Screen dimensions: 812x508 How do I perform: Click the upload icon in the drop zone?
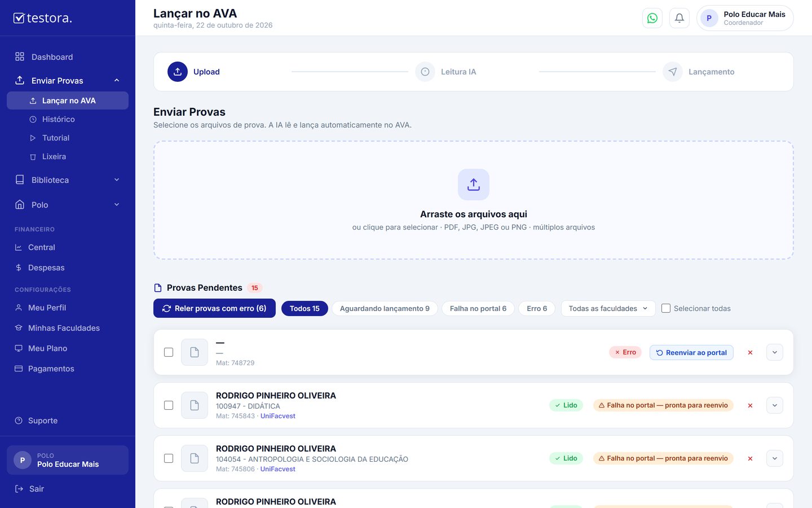point(474,185)
